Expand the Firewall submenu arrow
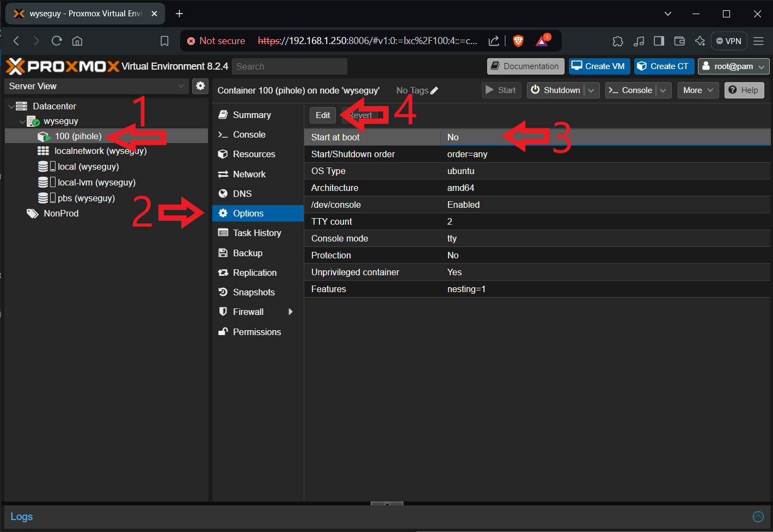This screenshot has width=773, height=532. click(291, 312)
